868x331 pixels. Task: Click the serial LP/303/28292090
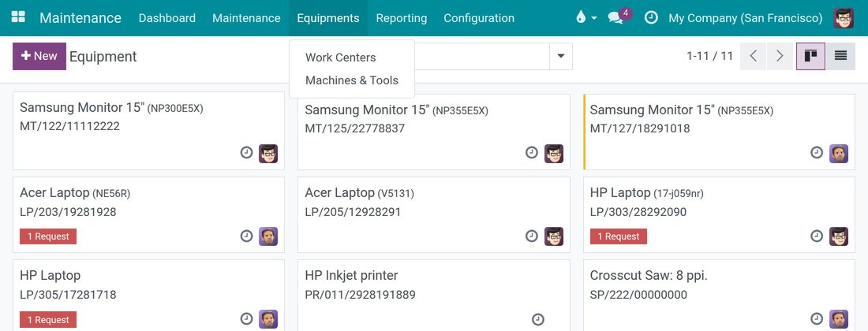click(638, 212)
